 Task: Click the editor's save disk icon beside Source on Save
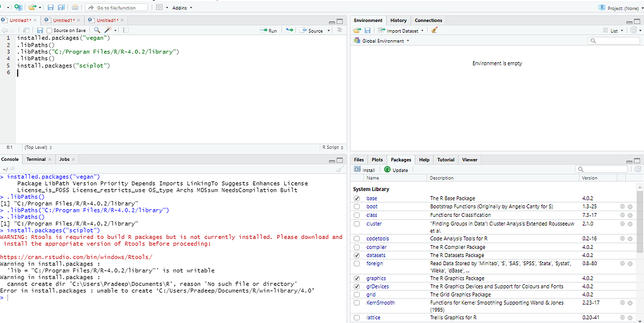tap(40, 30)
